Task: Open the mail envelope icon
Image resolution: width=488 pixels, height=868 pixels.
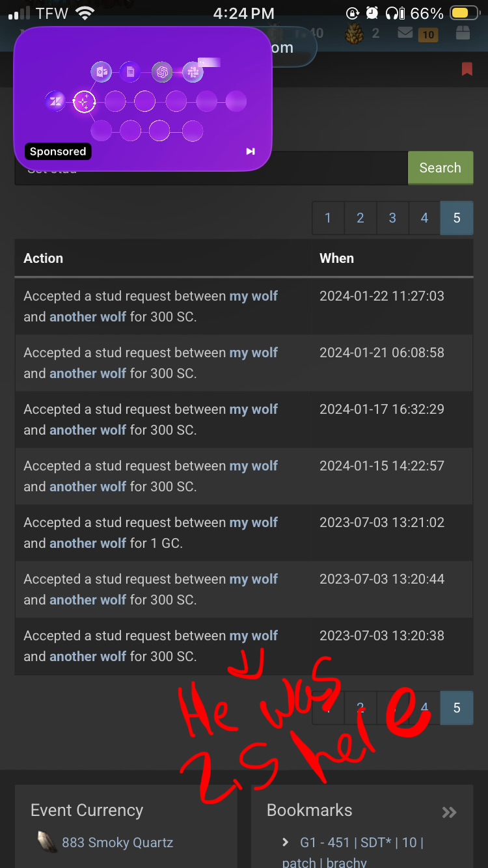Action: click(x=405, y=32)
